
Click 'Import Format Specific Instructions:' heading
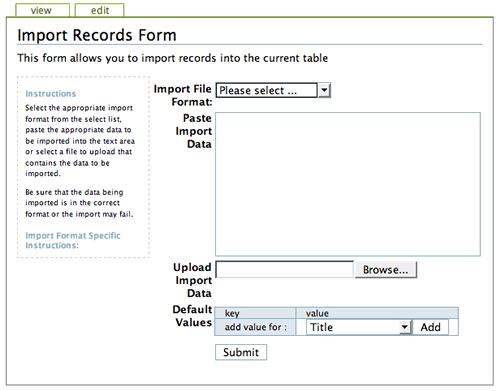(73, 240)
